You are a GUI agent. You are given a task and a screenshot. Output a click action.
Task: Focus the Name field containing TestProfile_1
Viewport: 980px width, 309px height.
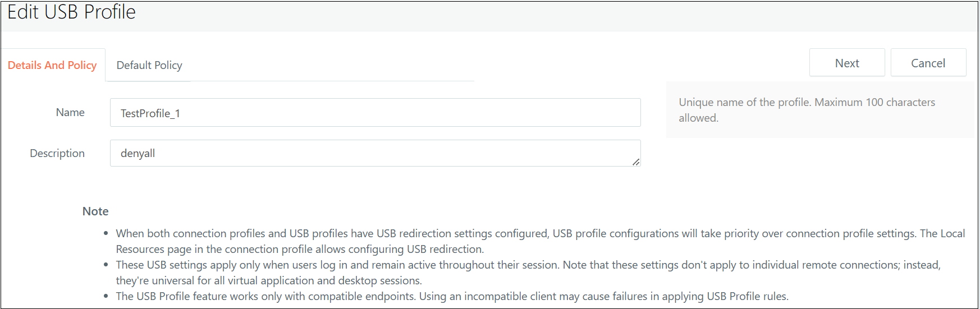click(x=375, y=113)
